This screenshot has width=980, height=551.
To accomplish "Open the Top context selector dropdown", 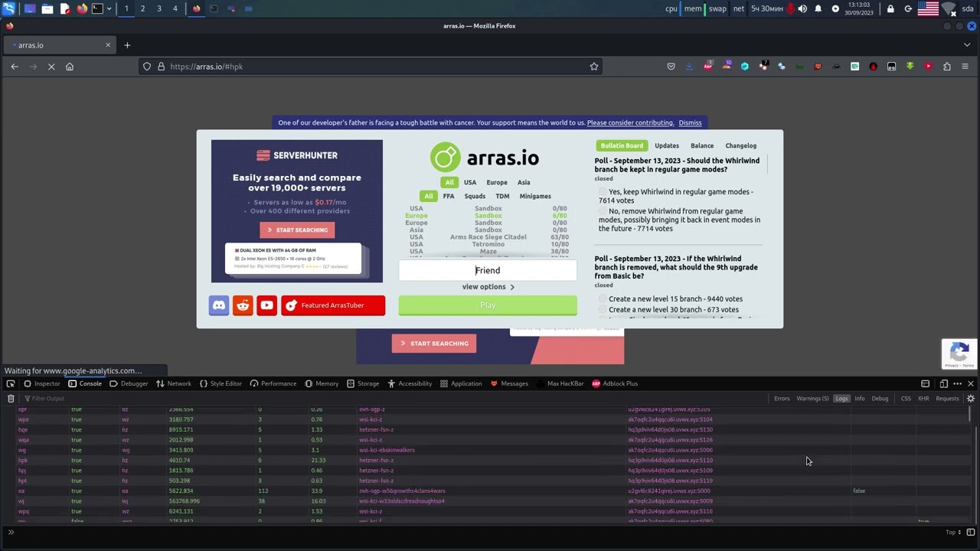I will point(952,532).
